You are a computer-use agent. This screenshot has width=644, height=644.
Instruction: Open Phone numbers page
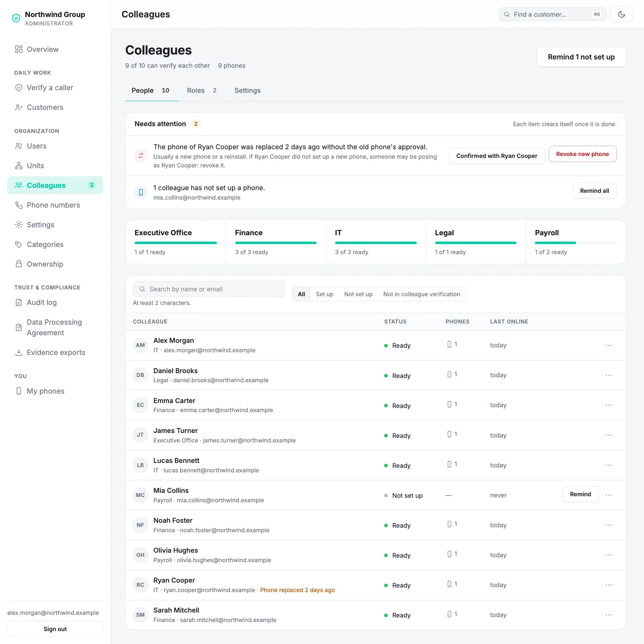tap(55, 205)
